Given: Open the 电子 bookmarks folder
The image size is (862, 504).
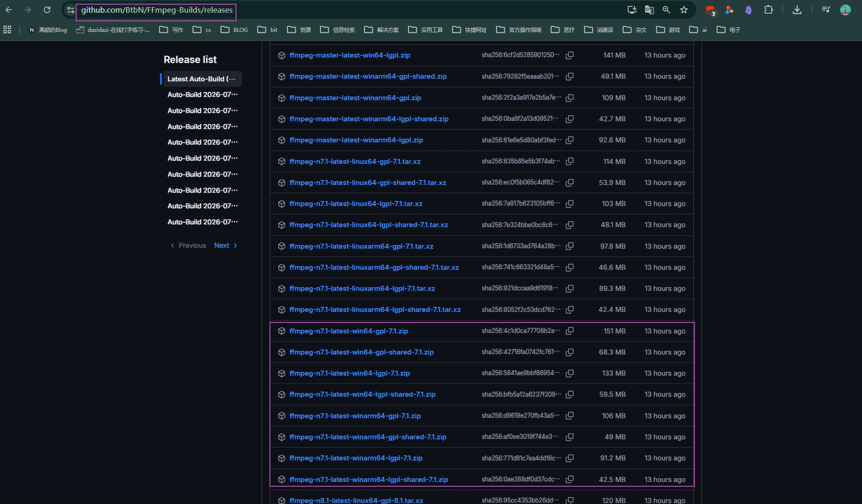Looking at the screenshot, I should (x=729, y=30).
